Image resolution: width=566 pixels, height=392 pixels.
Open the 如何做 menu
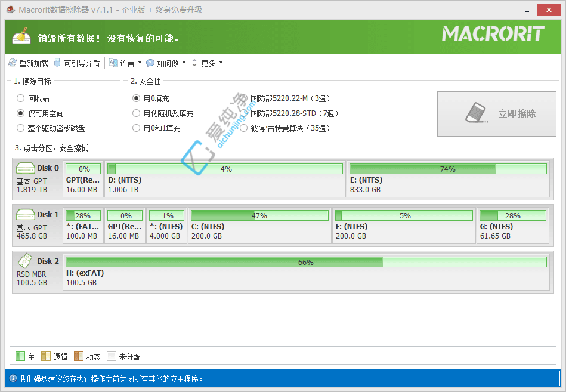tap(166, 63)
